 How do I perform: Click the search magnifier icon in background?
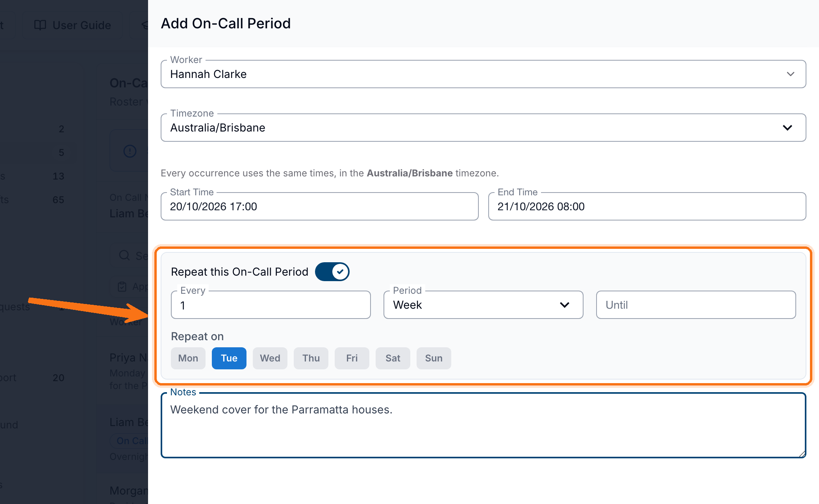[x=124, y=256]
